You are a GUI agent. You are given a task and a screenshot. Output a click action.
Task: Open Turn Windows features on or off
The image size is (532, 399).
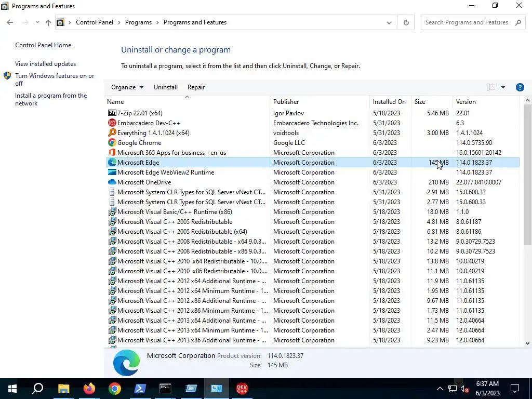(x=55, y=79)
